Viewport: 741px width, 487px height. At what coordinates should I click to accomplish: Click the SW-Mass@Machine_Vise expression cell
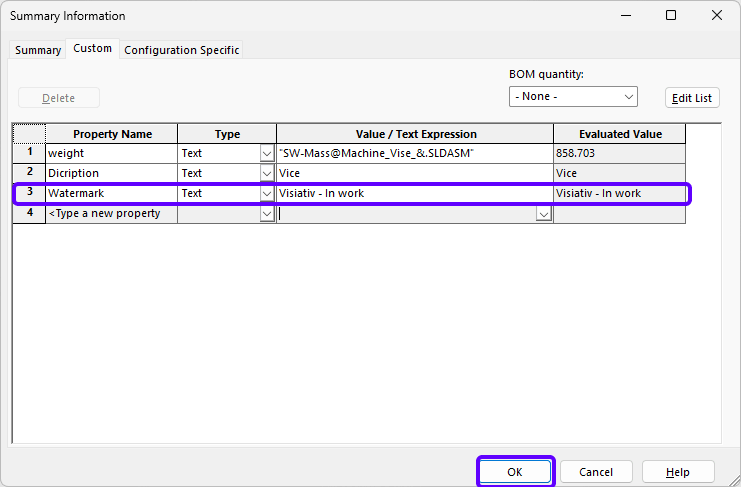(415, 154)
